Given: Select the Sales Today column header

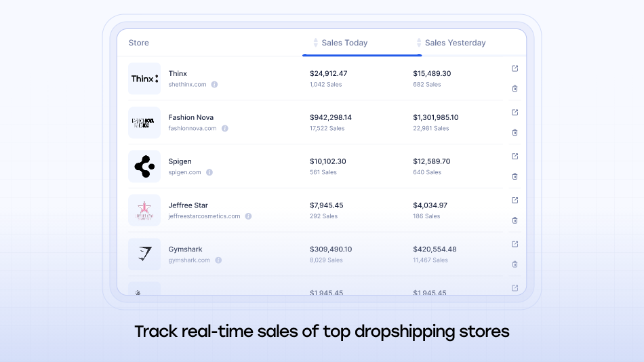Looking at the screenshot, I should coord(344,43).
